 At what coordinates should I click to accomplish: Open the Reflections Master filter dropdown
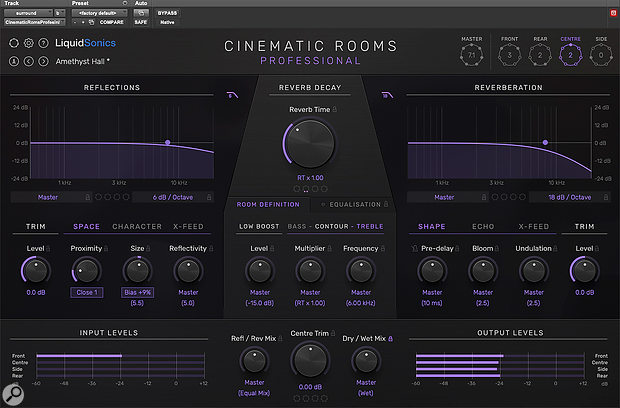[x=52, y=197]
